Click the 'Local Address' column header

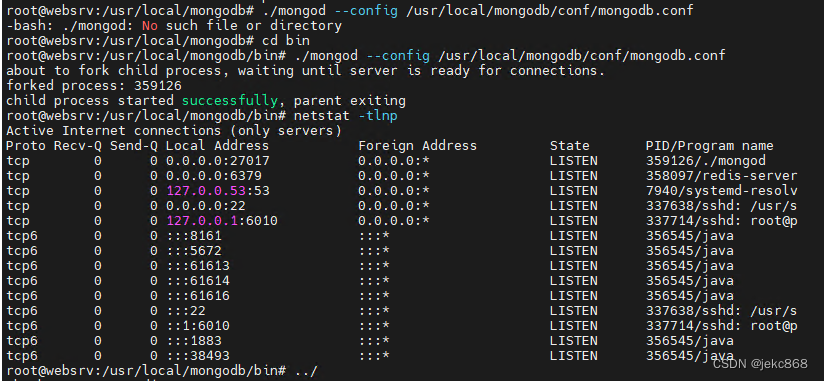click(x=218, y=146)
